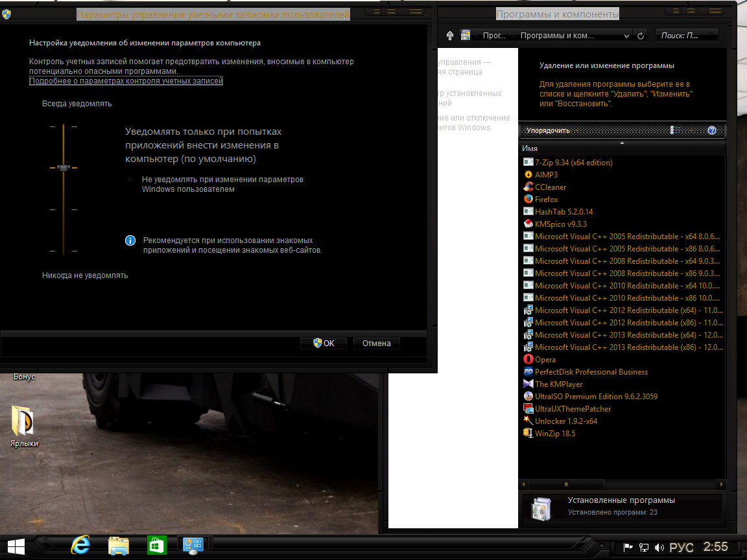747x560 pixels.
Task: Click the info icon beside the recommendation text
Action: (130, 240)
